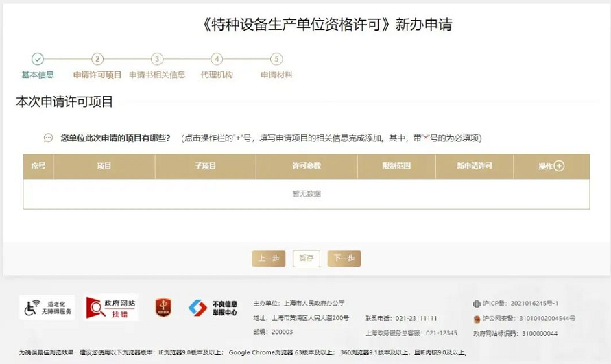Click the completed checkmark circle for 基本信息
Screen dimensions: 611x364
click(38, 60)
